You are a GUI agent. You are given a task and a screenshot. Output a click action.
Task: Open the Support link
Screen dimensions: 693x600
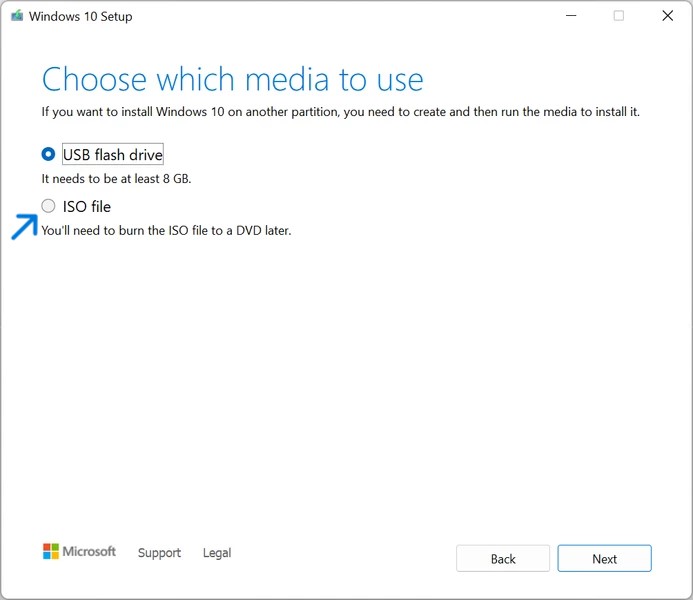[x=159, y=553]
